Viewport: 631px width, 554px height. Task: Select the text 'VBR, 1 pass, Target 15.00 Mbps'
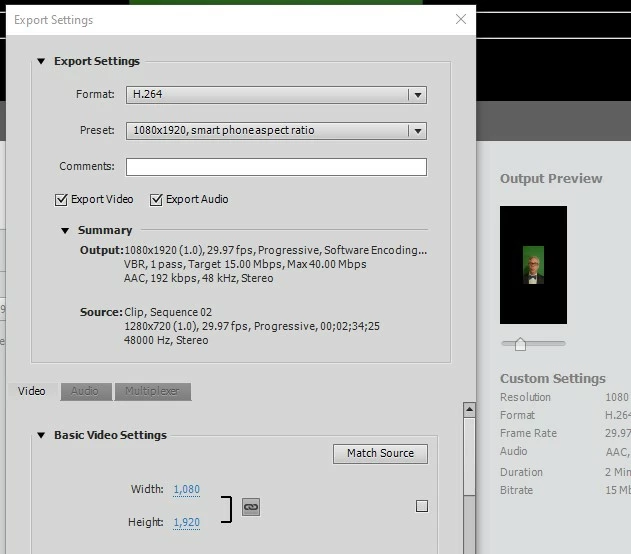[x=203, y=264]
